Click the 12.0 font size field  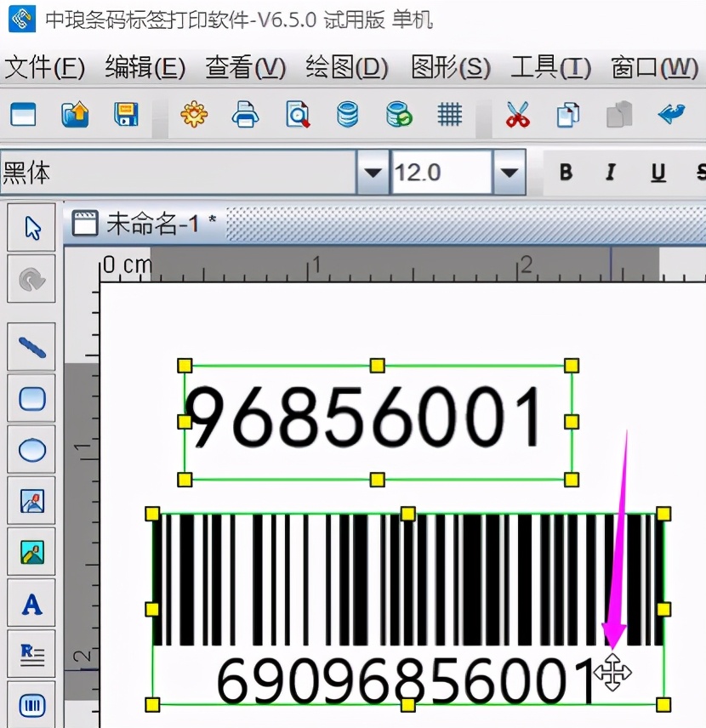[x=441, y=173]
